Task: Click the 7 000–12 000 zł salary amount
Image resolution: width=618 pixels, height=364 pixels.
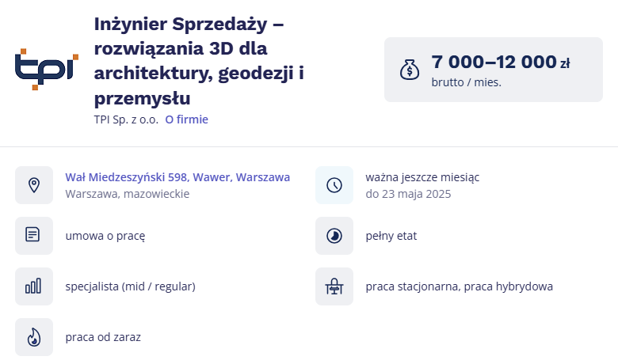Action: pyautogui.click(x=501, y=62)
